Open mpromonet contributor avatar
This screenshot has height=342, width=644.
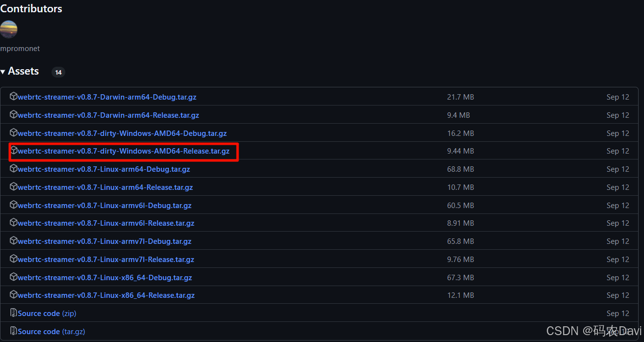click(x=8, y=29)
